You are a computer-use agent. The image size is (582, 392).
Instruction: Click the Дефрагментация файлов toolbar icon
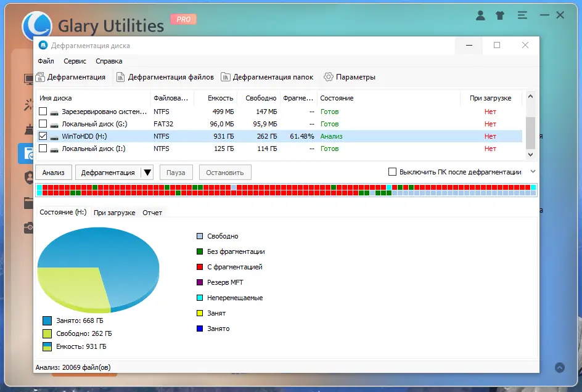tap(120, 77)
